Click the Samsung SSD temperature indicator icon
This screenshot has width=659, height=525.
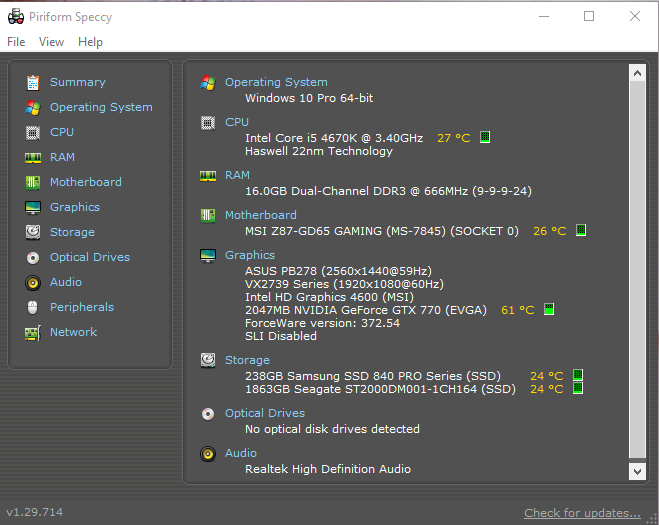tap(578, 375)
